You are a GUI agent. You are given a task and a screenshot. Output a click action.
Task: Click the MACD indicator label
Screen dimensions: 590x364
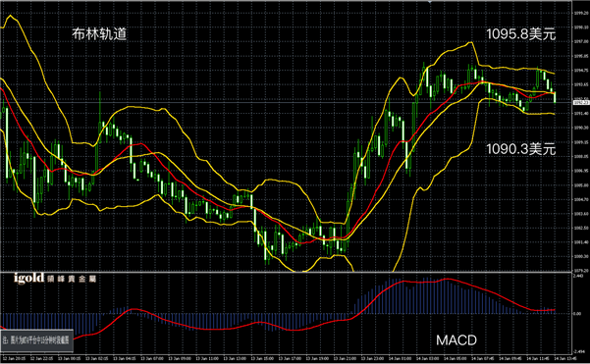456,340
